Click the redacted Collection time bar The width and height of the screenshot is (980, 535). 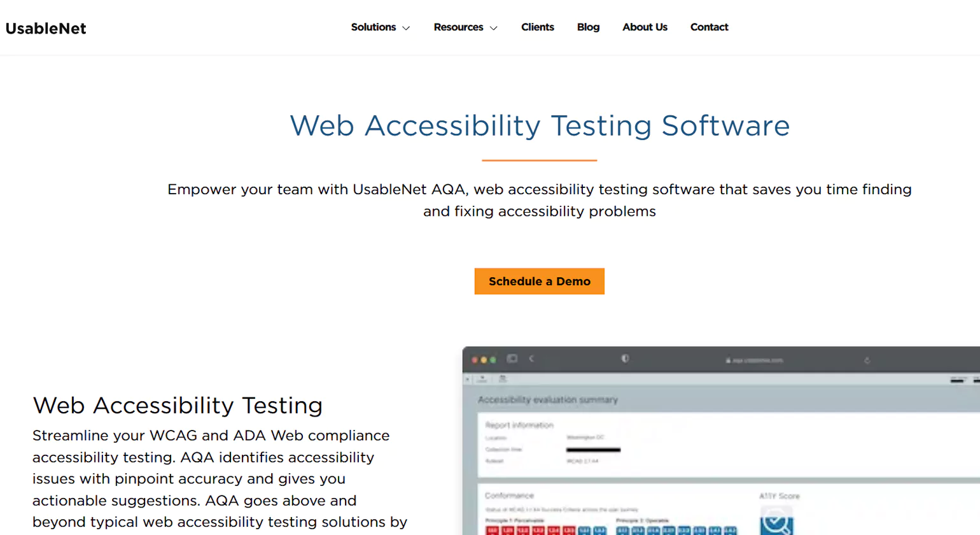[x=594, y=450]
